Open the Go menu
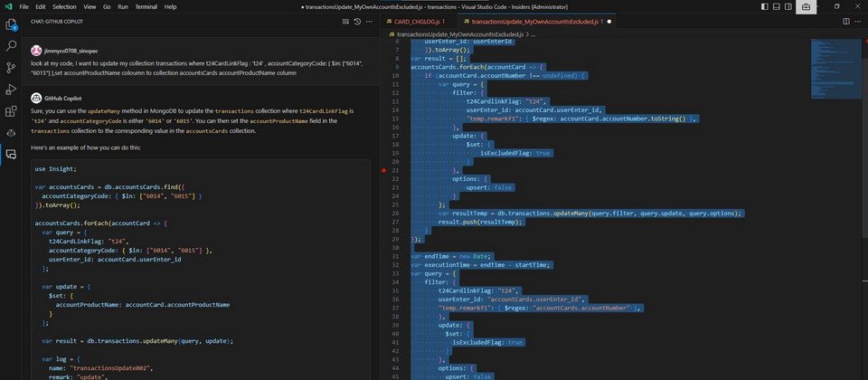868x380 pixels. pos(107,6)
